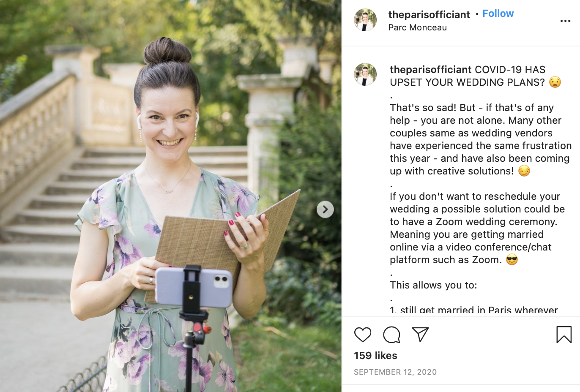Click the sunglasses emoji after Zoom
Screen dimensions: 580x392
[512, 259]
